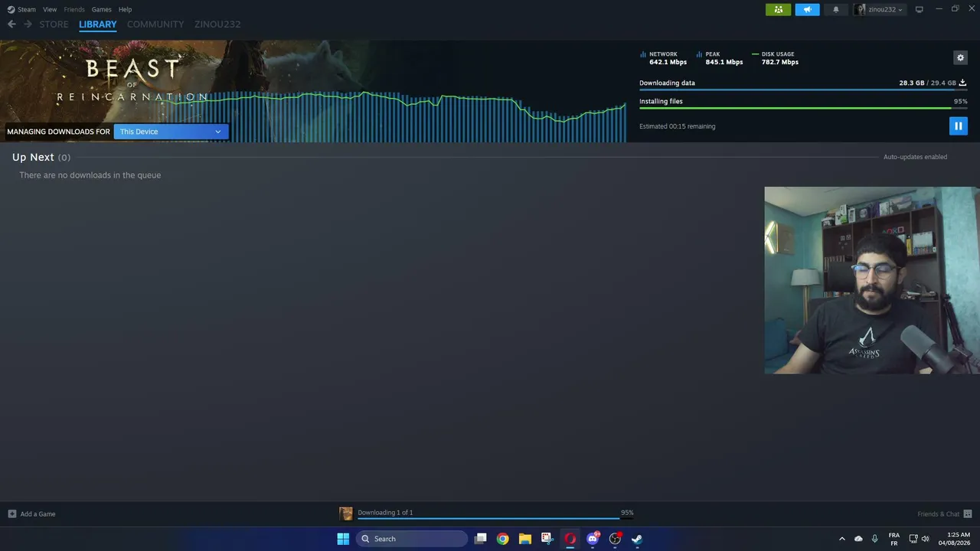
Task: Go forward with the right arrow
Action: click(28, 24)
